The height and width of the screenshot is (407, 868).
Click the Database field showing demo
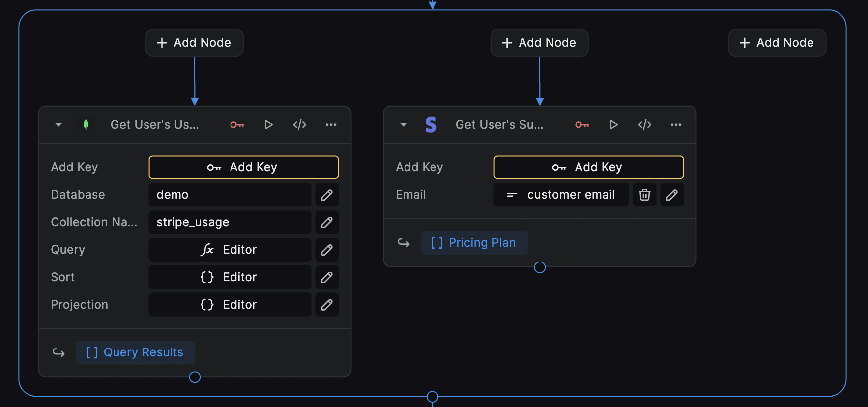230,195
